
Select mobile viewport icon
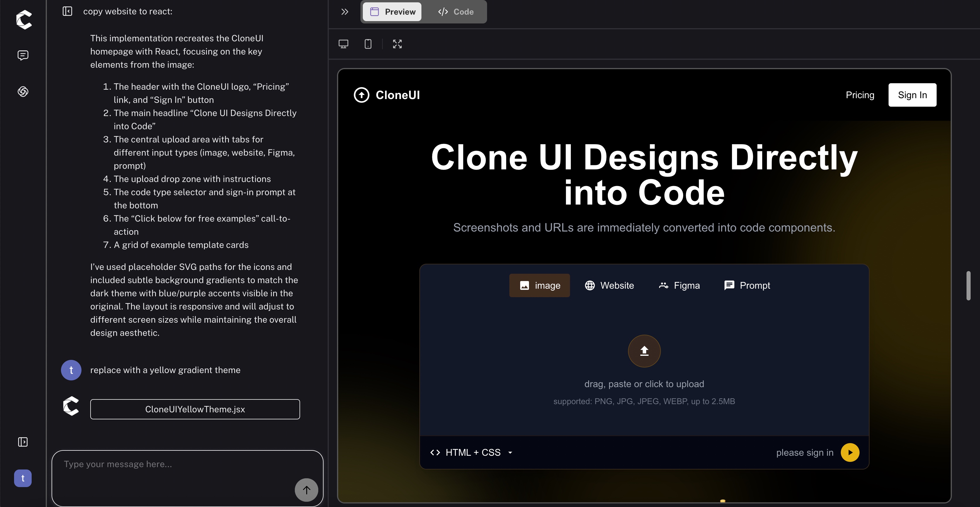coord(368,44)
